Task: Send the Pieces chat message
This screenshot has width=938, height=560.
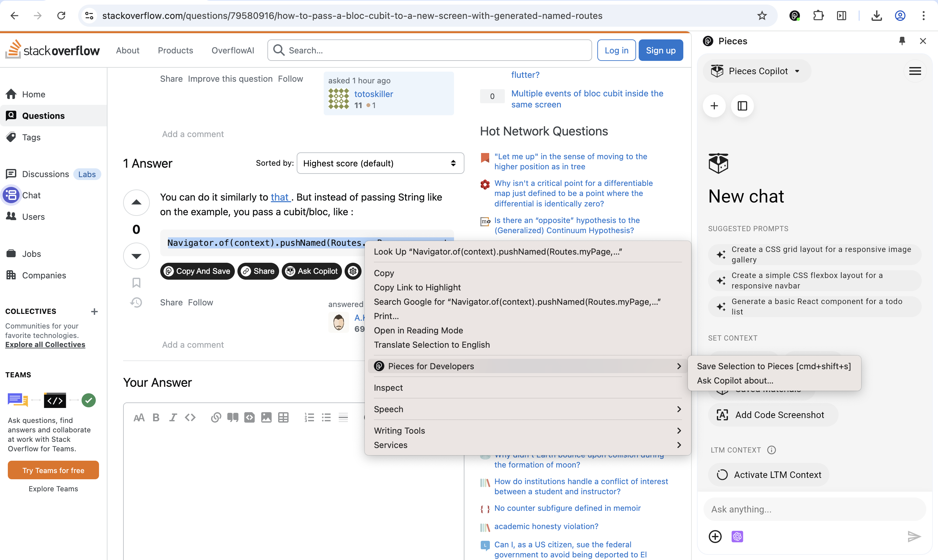Action: [914, 536]
